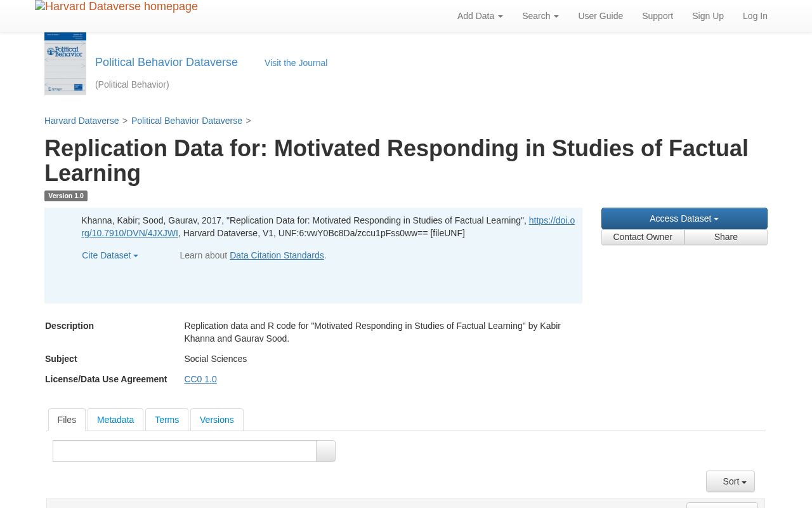812x508 pixels.
Task: Click the Contact Owner button
Action: (643, 237)
